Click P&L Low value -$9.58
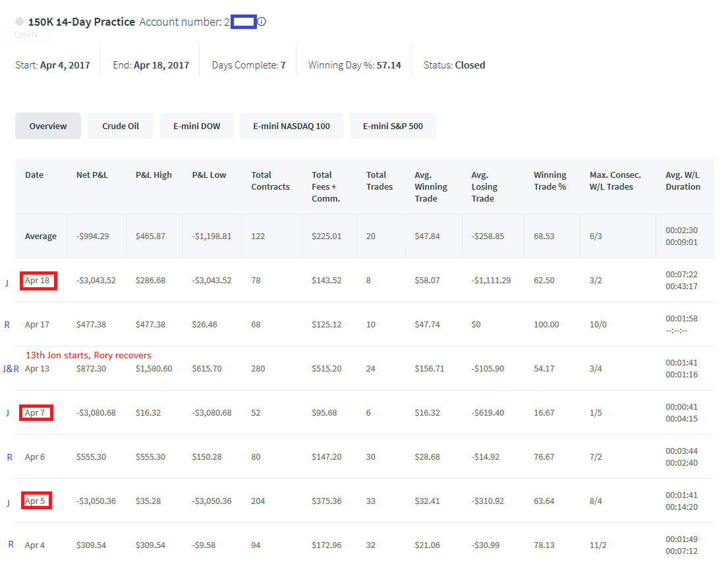The height and width of the screenshot is (581, 728). [x=204, y=545]
